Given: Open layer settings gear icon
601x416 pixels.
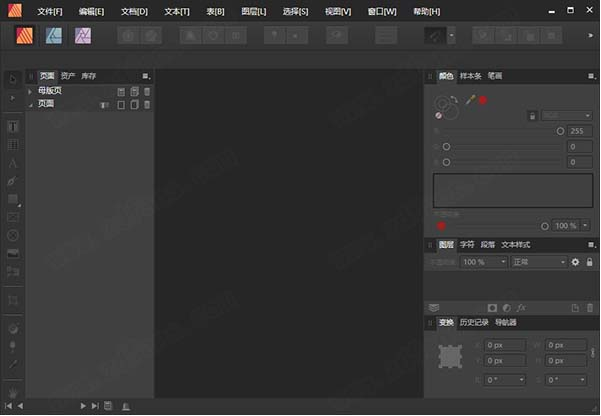Looking at the screenshot, I should click(x=575, y=262).
